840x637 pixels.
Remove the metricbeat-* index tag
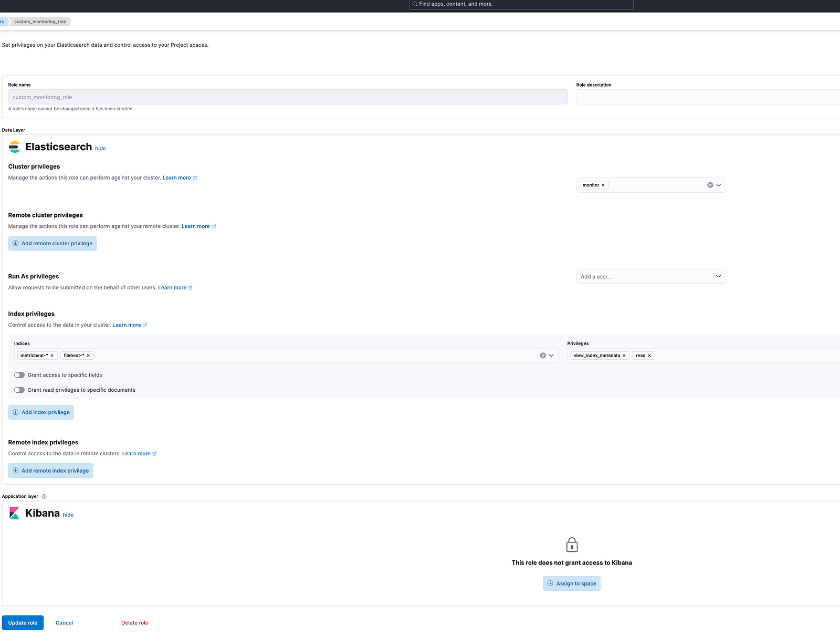[52, 356]
